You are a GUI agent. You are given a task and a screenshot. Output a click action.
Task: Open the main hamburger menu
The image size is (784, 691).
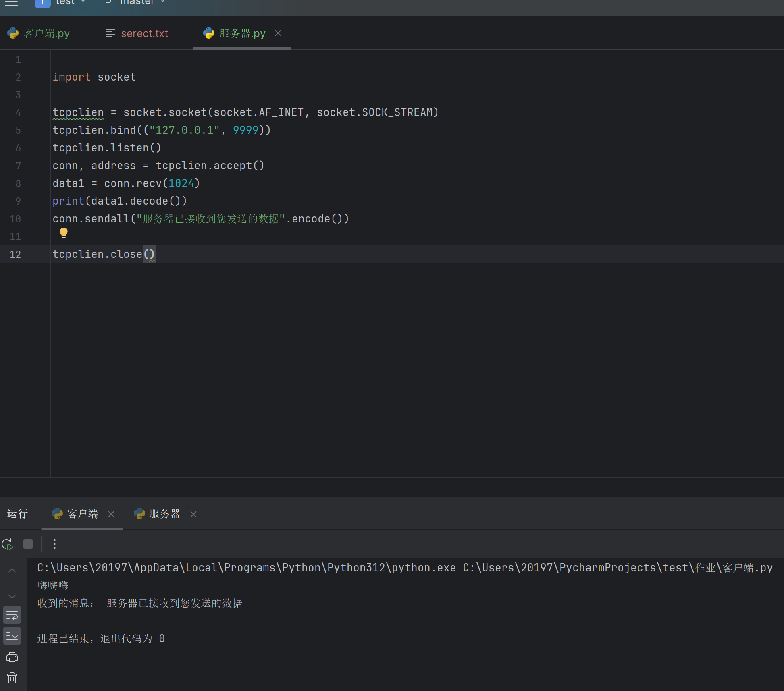tap(11, 3)
